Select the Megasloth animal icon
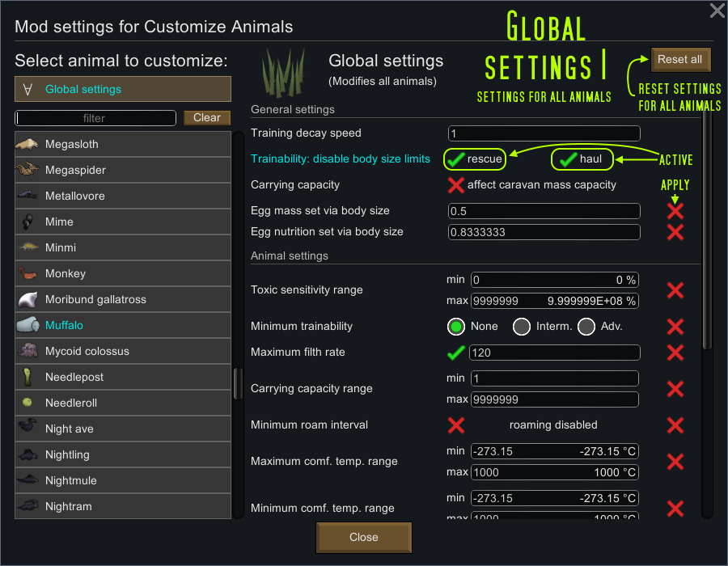Screen dimensions: 728x566 tap(28, 144)
